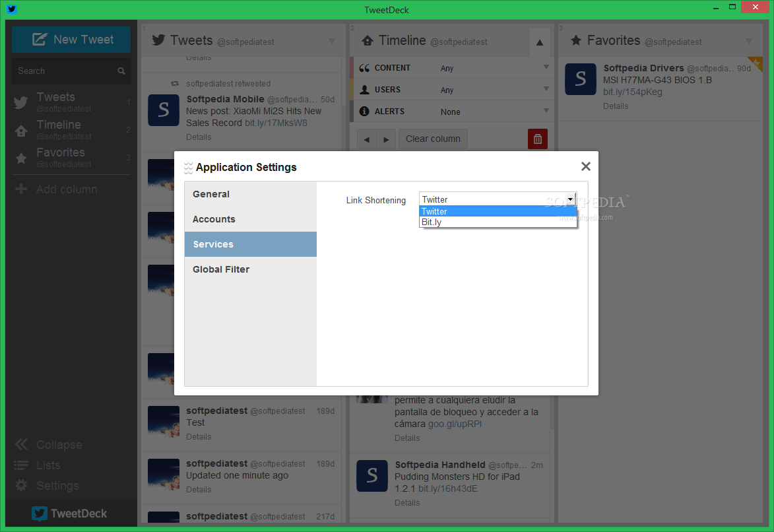This screenshot has width=774, height=532.
Task: Click softpediatest avatar on Test tweet
Action: click(164, 422)
